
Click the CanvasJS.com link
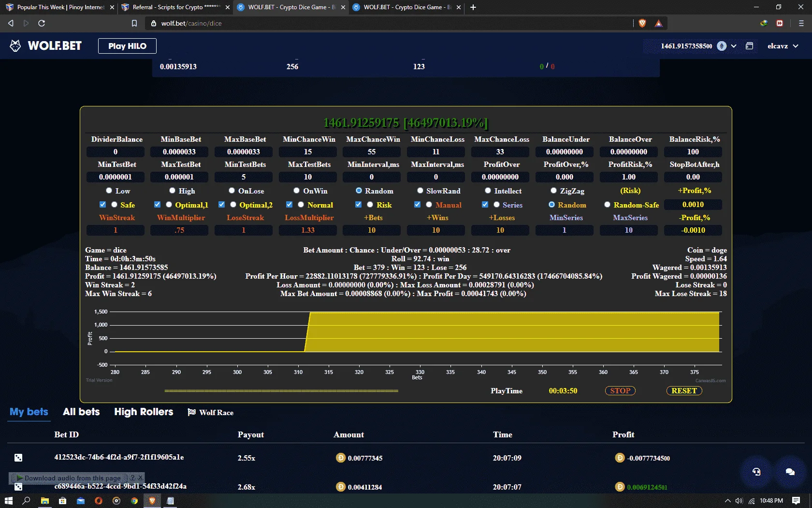click(710, 381)
